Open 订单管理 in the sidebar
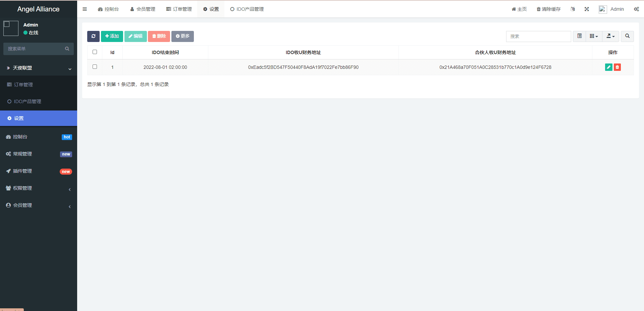The height and width of the screenshot is (311, 644). pyautogui.click(x=23, y=85)
